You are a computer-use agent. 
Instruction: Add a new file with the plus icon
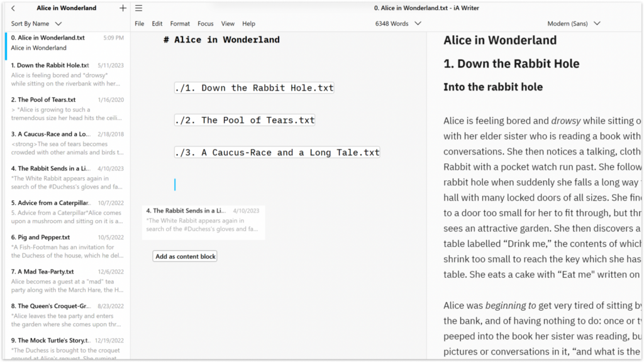click(123, 8)
